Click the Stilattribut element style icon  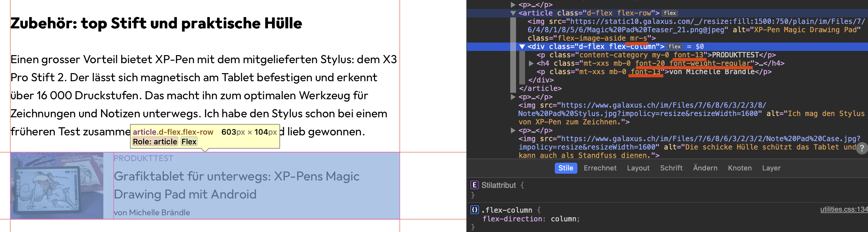pos(474,185)
